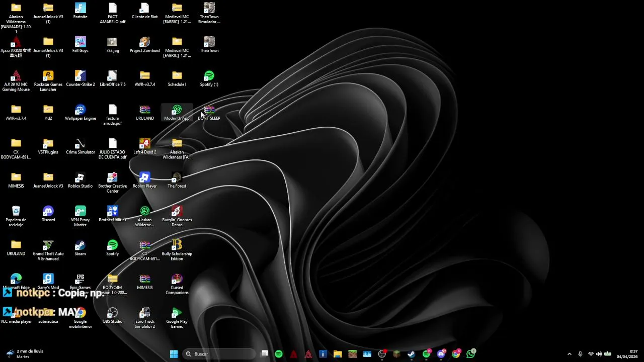This screenshot has width=644, height=362.
Task: Open the Cliente de Riot shortcut
Action: (144, 11)
